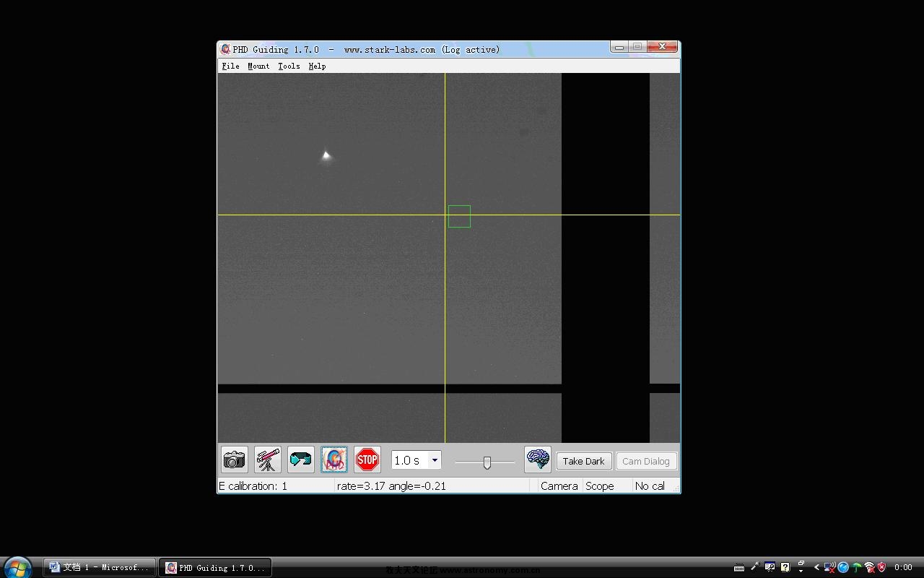Image resolution: width=924 pixels, height=578 pixels.
Task: Open the Tools menu
Action: (289, 66)
